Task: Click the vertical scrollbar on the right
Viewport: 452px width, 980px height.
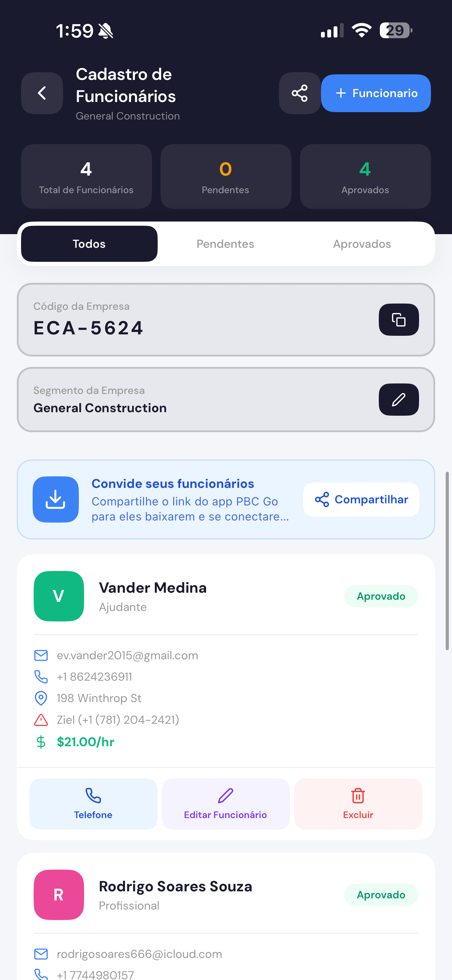Action: (x=447, y=561)
